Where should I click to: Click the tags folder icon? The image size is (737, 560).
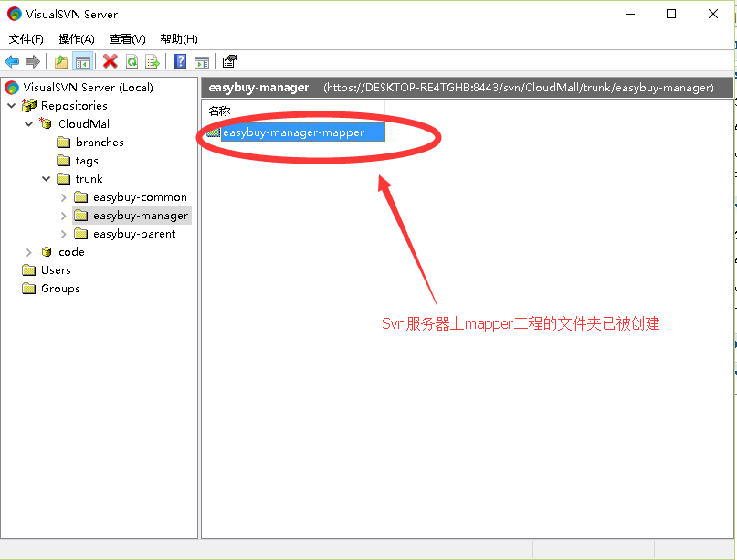click(63, 161)
